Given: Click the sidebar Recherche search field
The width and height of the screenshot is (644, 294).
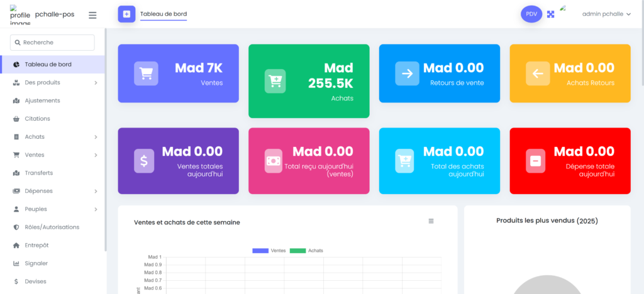Looking at the screenshot, I should pyautogui.click(x=52, y=42).
